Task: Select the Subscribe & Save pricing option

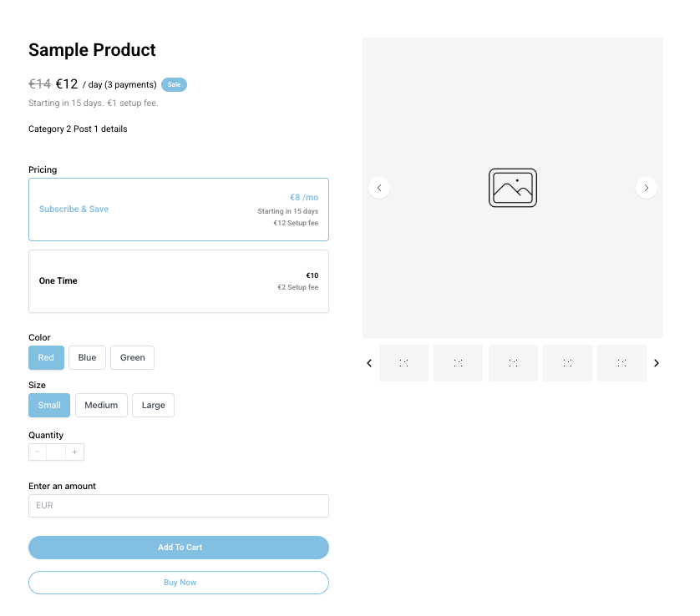Action: [x=179, y=210]
